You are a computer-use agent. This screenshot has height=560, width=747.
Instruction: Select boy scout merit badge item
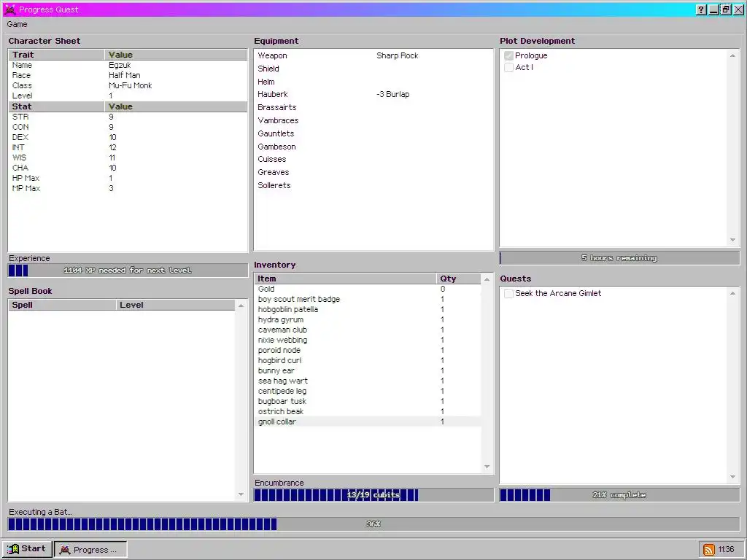[x=368, y=300]
